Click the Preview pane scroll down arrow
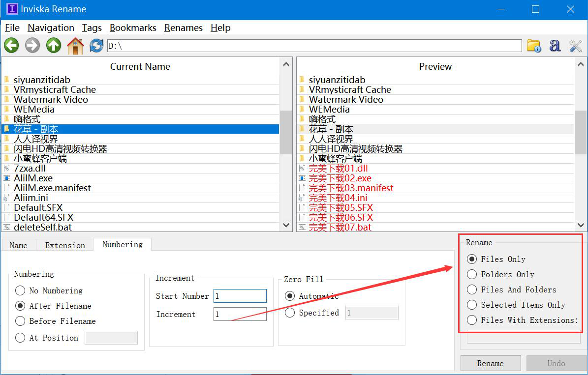Viewport: 588px width, 375px height. [581, 225]
